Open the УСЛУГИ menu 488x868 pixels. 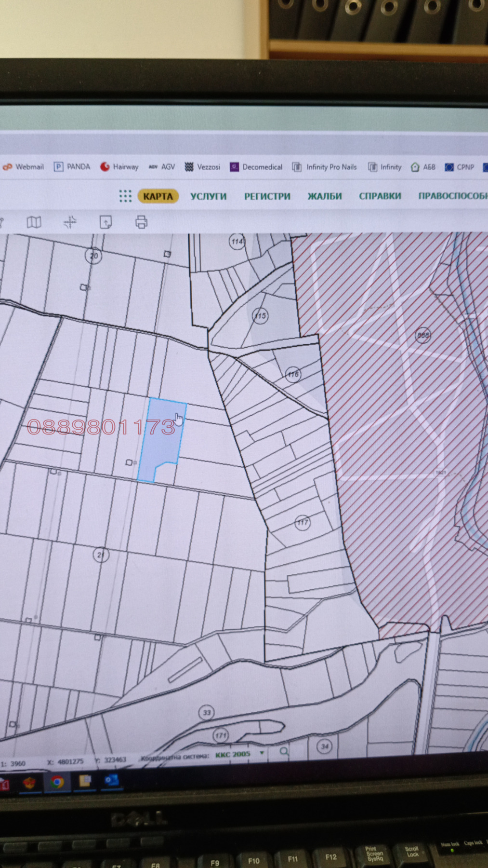pyautogui.click(x=208, y=196)
